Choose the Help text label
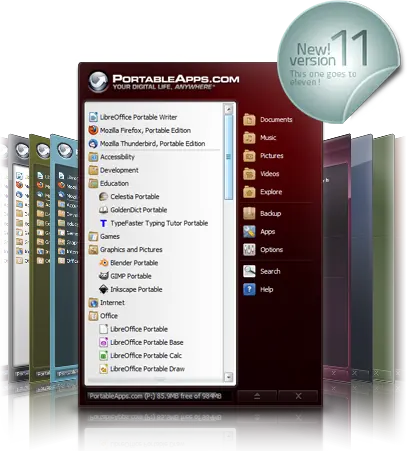This screenshot has width=407, height=452. click(267, 289)
